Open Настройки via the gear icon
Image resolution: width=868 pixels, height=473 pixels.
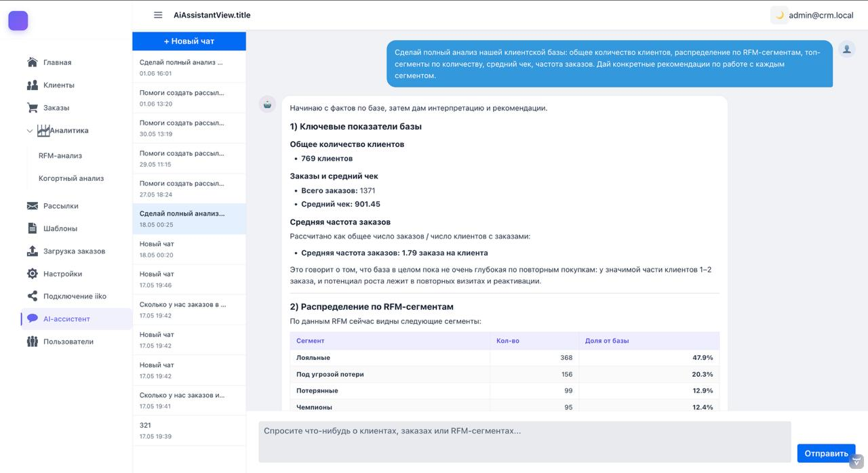pyautogui.click(x=32, y=274)
